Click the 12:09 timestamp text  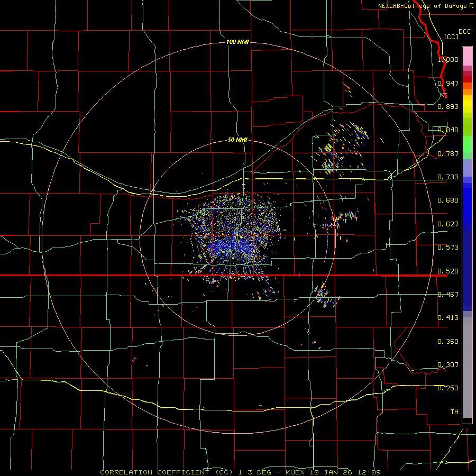(370, 472)
